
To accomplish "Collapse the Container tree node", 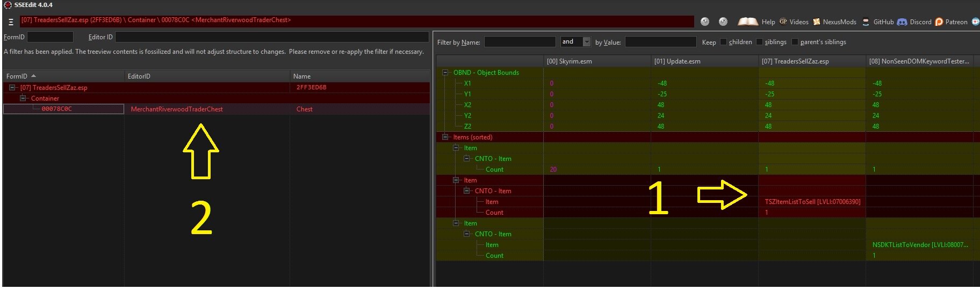I will tap(23, 98).
